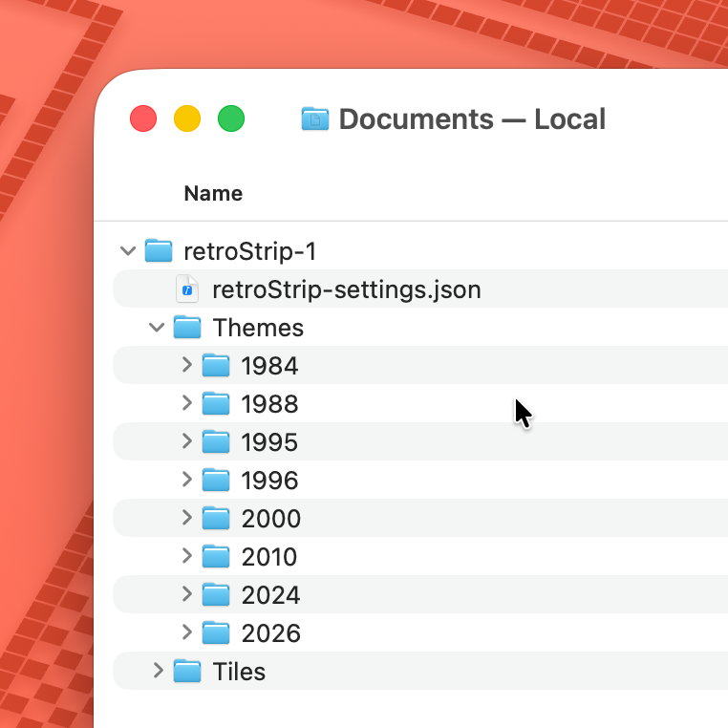Select the 2024 folder name
728x728 pixels.
[270, 595]
